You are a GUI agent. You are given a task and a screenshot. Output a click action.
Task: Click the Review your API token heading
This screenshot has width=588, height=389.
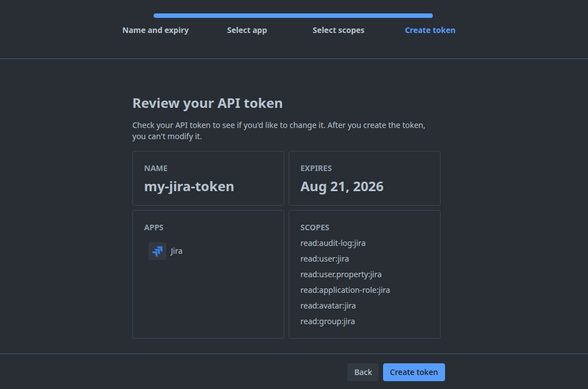coord(207,103)
